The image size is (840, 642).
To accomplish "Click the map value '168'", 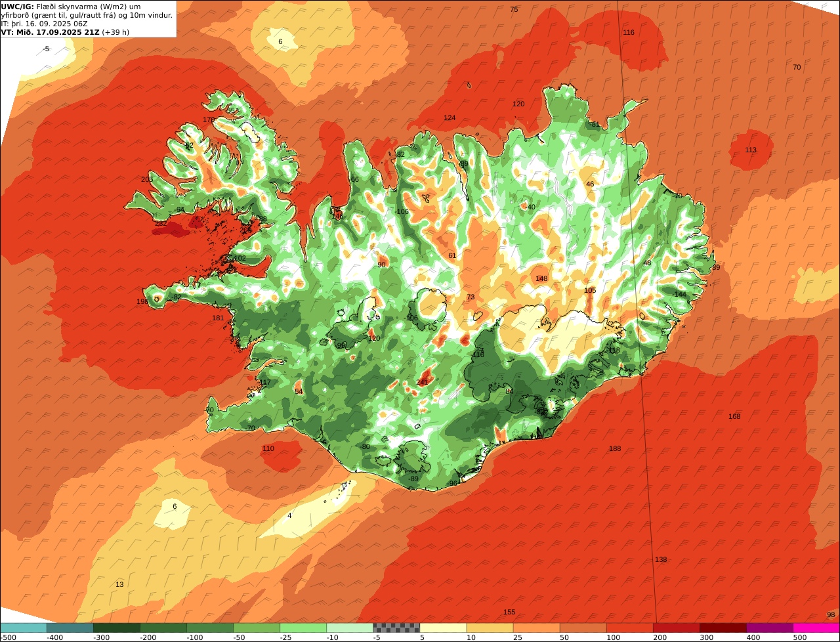I will click(734, 416).
